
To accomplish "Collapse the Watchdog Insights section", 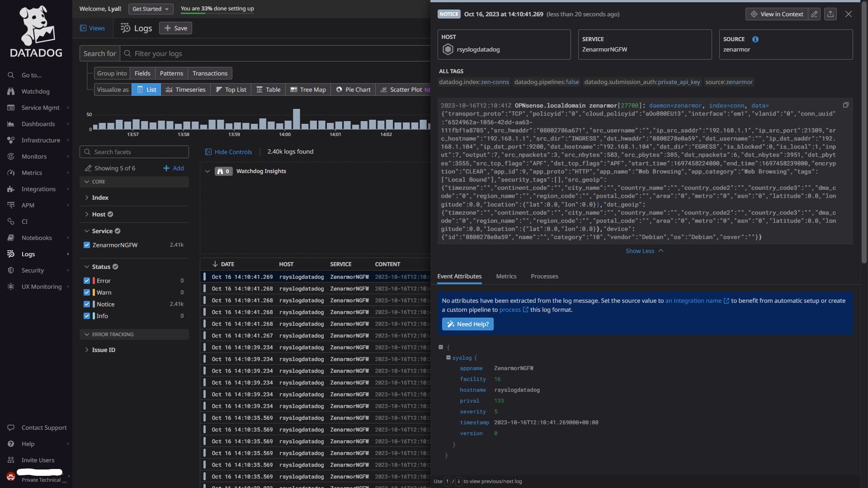I will point(208,171).
